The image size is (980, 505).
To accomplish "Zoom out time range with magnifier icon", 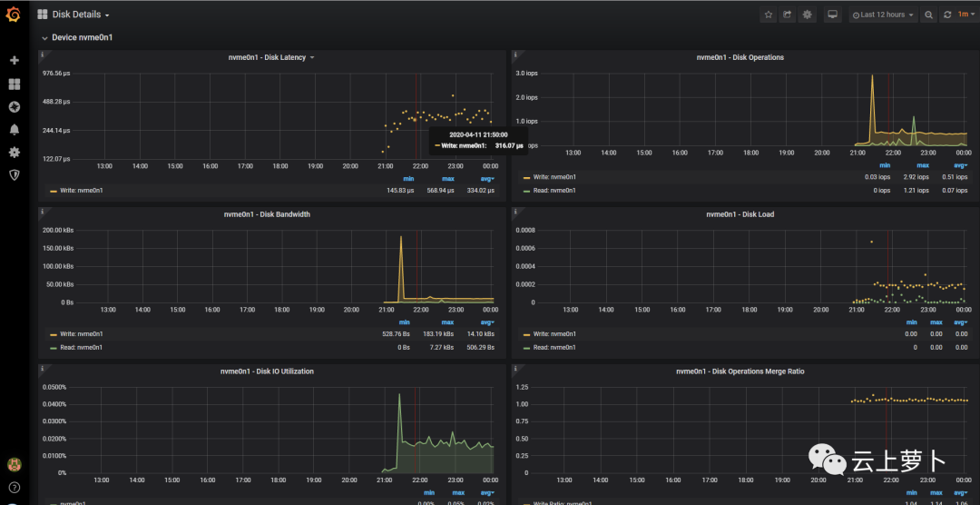I will tap(929, 15).
